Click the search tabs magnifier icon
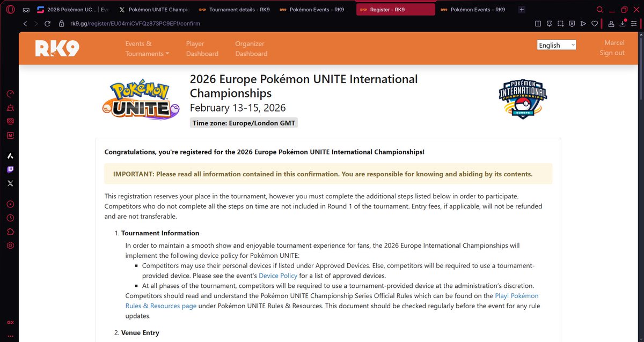 [x=600, y=10]
